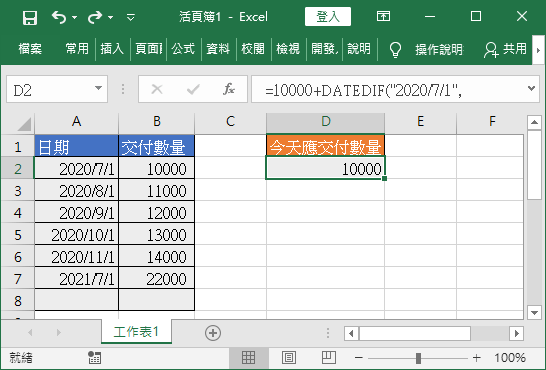Click the Select All corner triangle
This screenshot has width=546, height=370.
(x=24, y=124)
